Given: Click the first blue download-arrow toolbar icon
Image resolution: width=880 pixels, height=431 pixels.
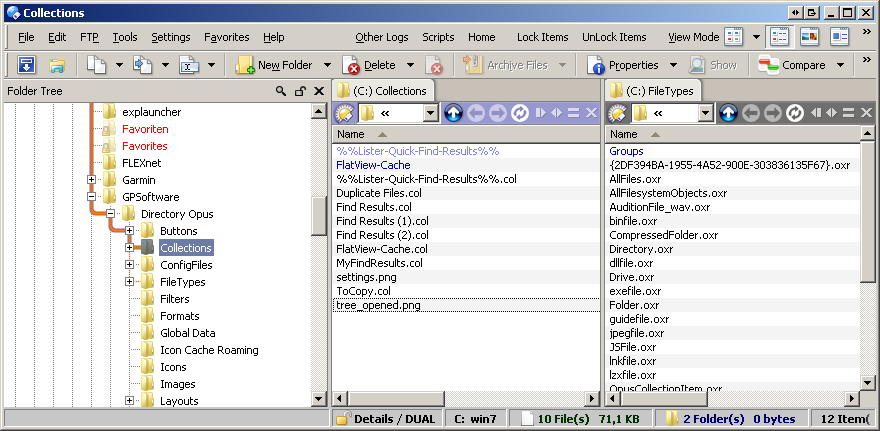Looking at the screenshot, I should click(x=26, y=65).
